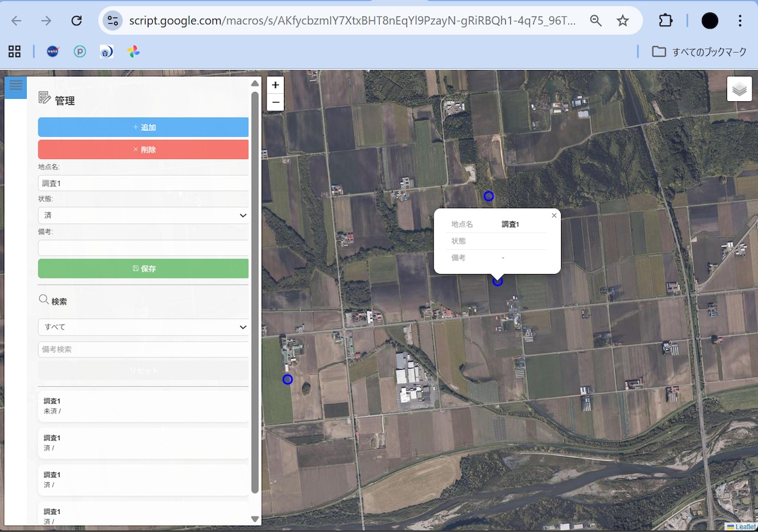758x532 pixels.
Task: Open the すべてのブックマーク folder
Action: tap(699, 52)
